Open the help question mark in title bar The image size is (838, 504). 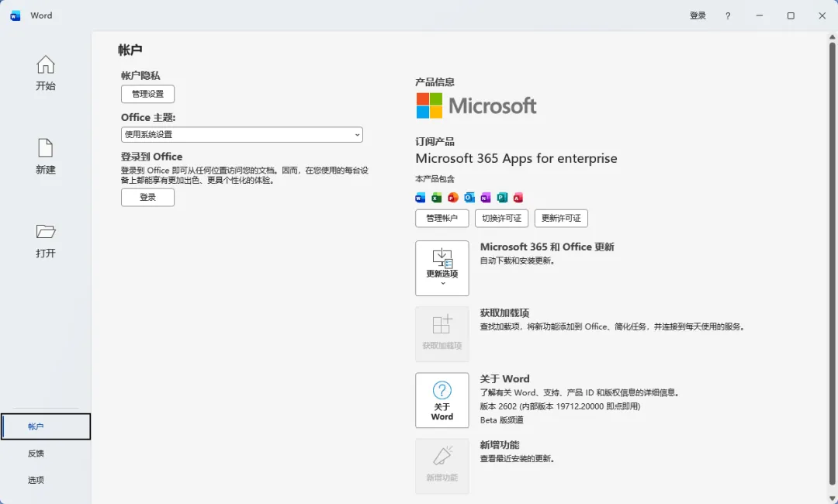[x=728, y=16]
